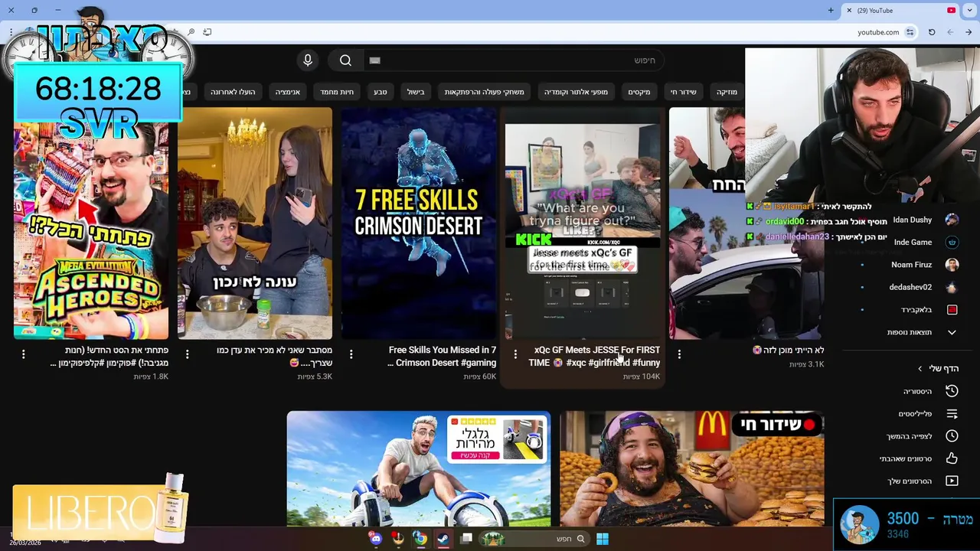Screen dimensions: 980x551
Task: Open the Idan Dushy subscription link
Action: [x=912, y=220]
